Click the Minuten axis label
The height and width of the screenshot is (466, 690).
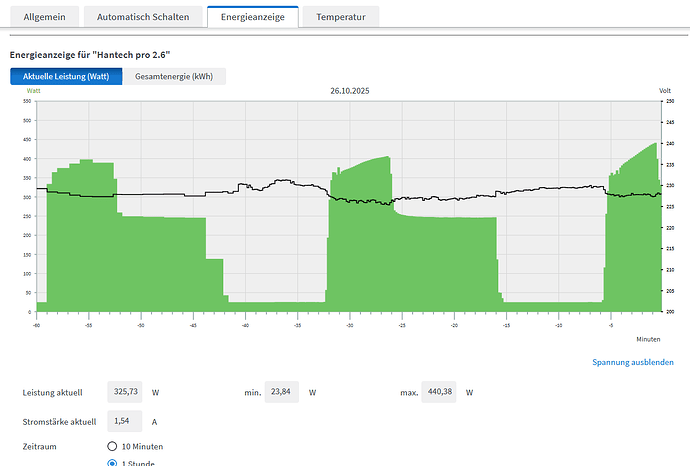coord(649,339)
